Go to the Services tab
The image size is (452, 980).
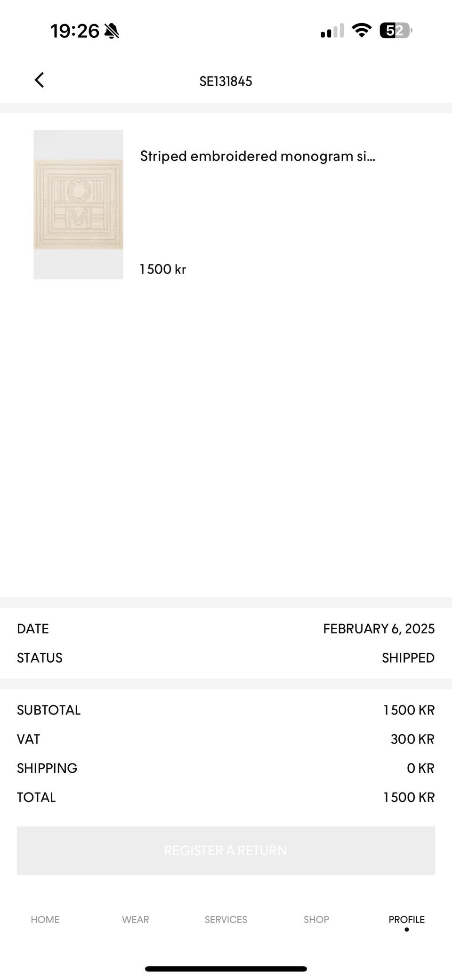tap(226, 919)
